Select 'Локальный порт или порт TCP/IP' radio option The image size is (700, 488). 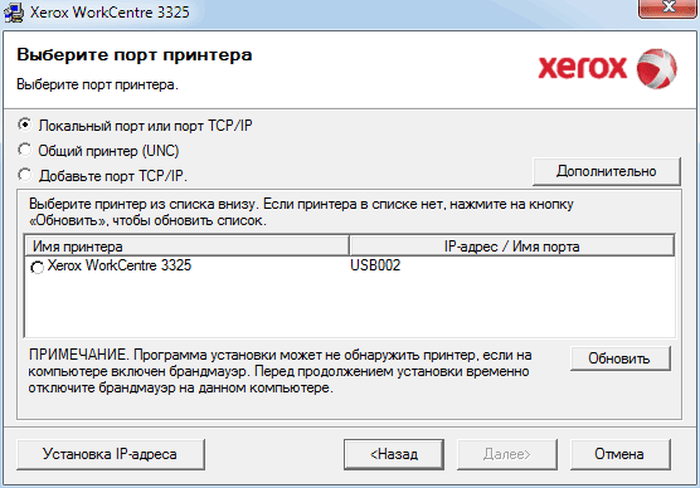(25, 125)
